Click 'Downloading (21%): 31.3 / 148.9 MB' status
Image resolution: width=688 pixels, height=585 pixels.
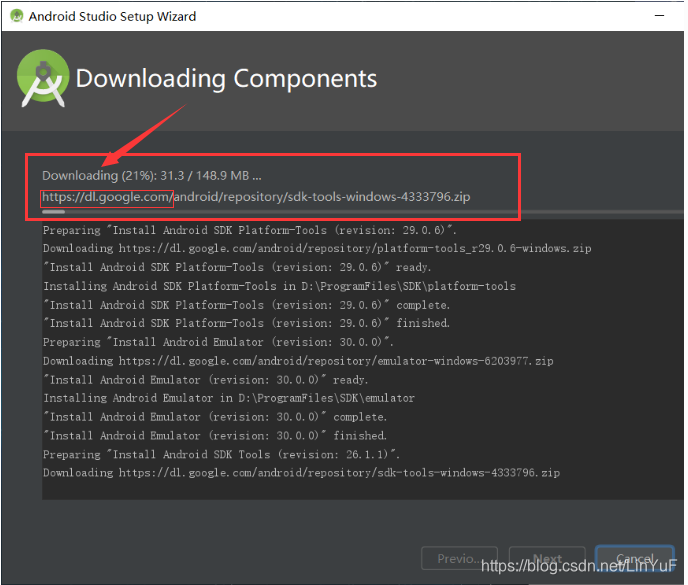(x=151, y=176)
